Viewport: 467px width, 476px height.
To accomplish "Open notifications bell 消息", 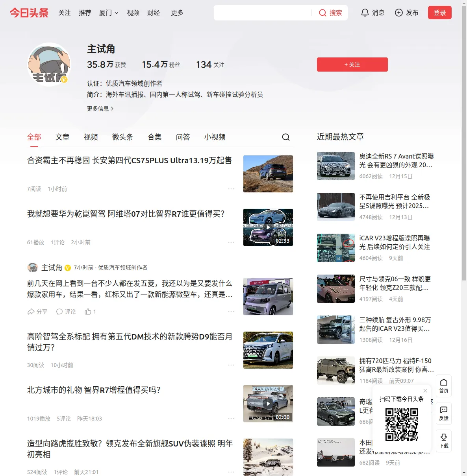I will click(x=372, y=13).
